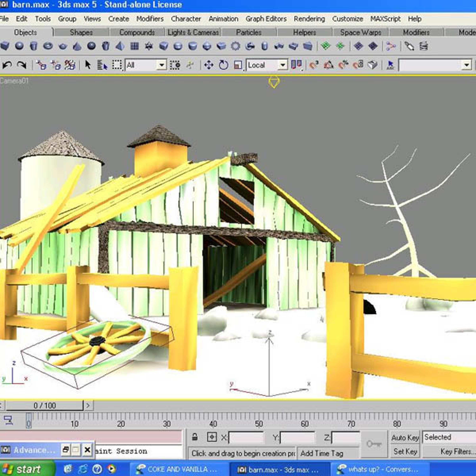Image resolution: width=476 pixels, height=476 pixels.
Task: Click the 0 / 100 time slider
Action: pos(45,405)
